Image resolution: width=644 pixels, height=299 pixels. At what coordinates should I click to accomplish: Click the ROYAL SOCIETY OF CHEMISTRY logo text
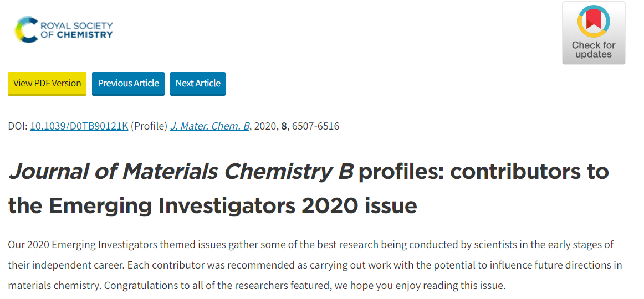[x=76, y=30]
